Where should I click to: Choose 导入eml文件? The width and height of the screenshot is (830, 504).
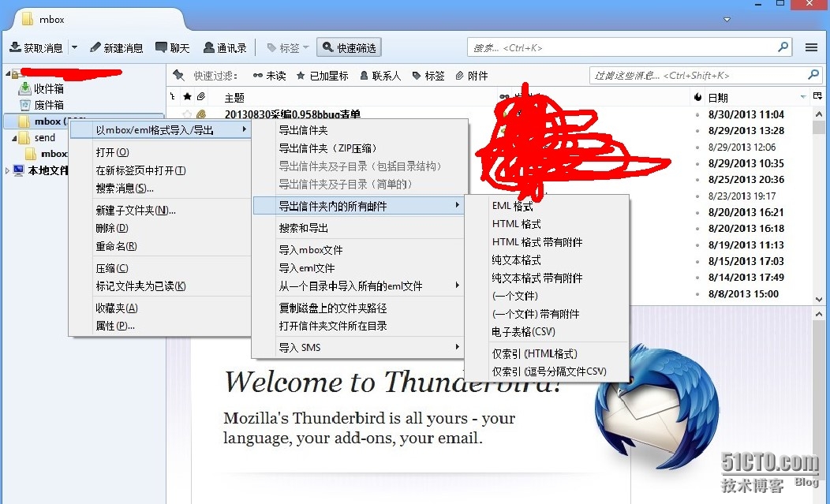point(306,268)
